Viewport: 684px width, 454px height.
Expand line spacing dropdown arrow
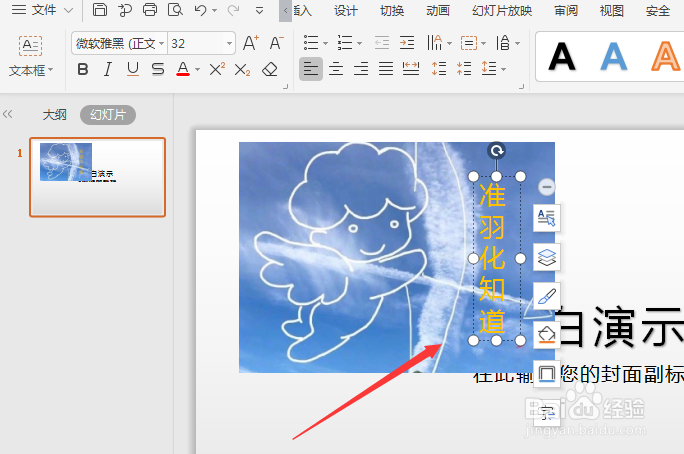pyautogui.click(x=504, y=70)
